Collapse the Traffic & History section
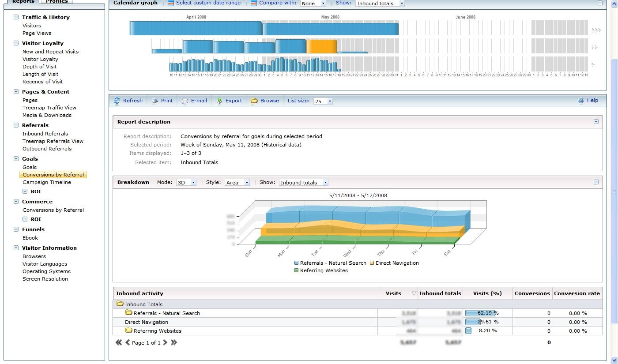The width and height of the screenshot is (618, 364). click(x=16, y=17)
